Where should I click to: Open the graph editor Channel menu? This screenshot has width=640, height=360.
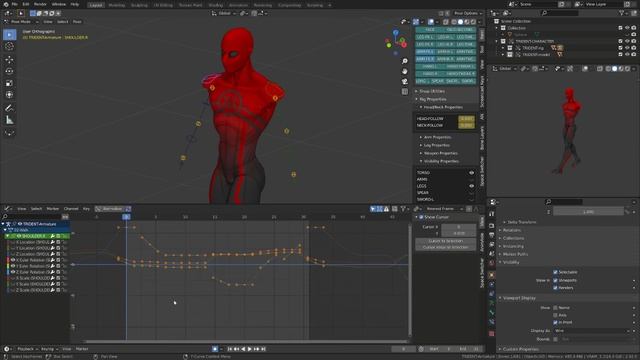71,209
